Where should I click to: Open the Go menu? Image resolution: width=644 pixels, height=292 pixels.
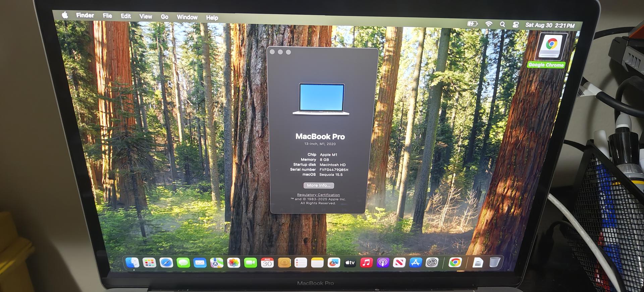click(x=164, y=16)
